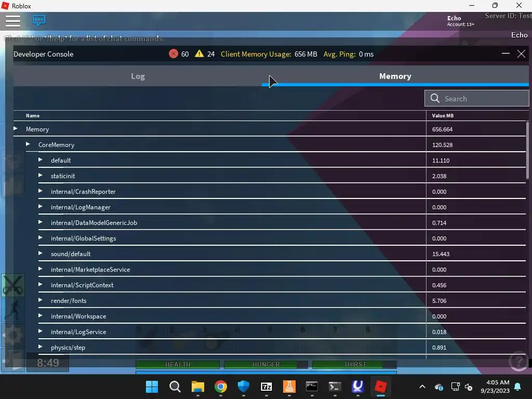532x399 pixels.
Task: Click the running figure icon
Action: 13,310
